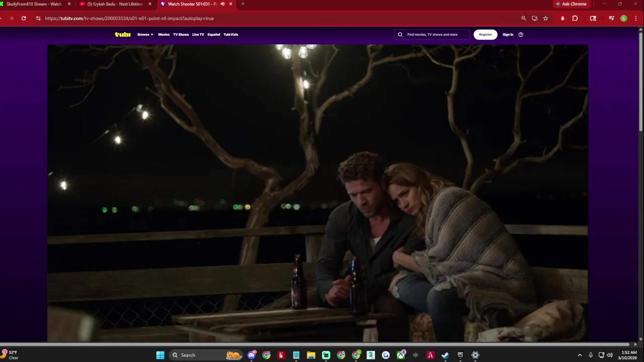Open the page zoom magnifier icon
This screenshot has height=362, width=644.
(x=524, y=18)
